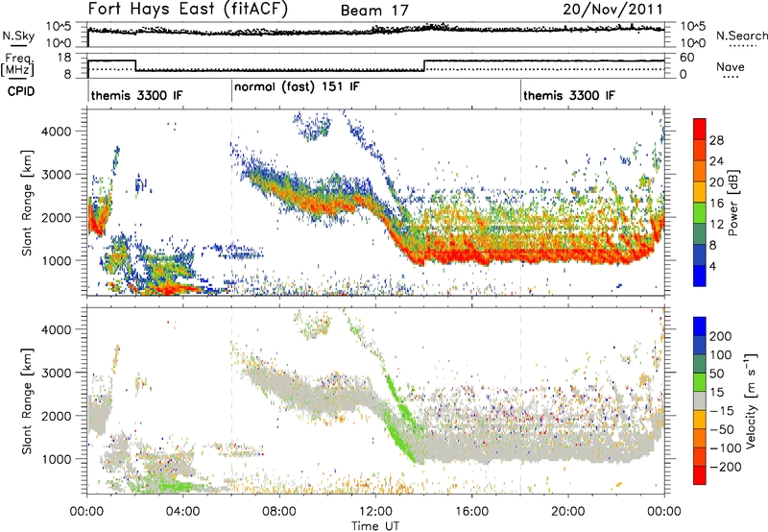
Task: Select the "Beam 17" label
Action: tap(374, 11)
